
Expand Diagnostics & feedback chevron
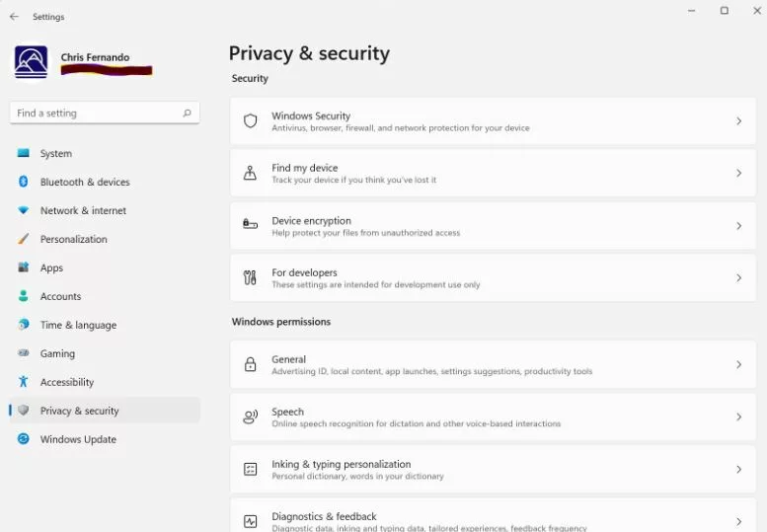pos(738,521)
